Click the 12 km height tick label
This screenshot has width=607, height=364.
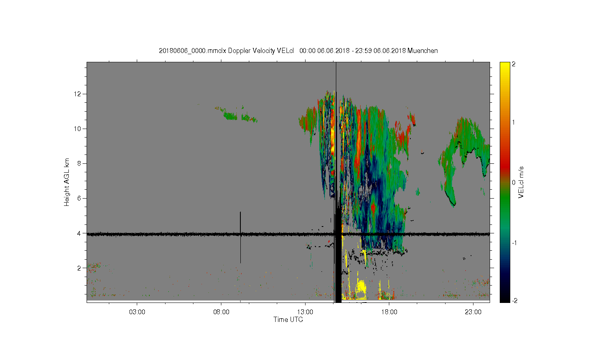77,94
